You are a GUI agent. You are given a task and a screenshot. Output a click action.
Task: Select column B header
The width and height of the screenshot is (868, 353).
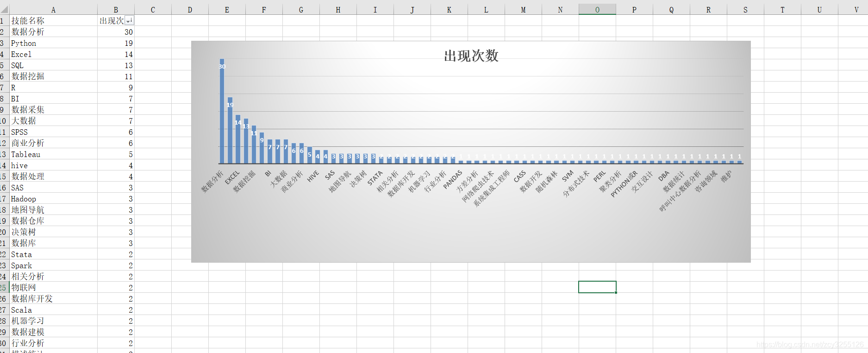(116, 10)
